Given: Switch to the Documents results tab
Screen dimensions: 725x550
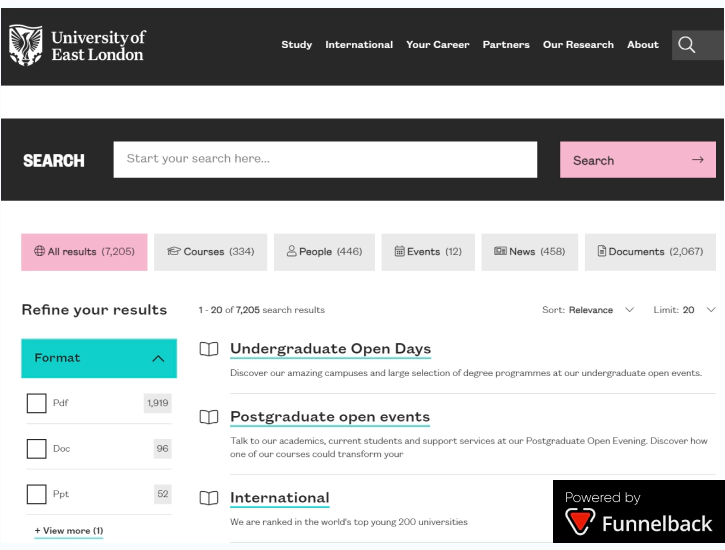Looking at the screenshot, I should (650, 252).
